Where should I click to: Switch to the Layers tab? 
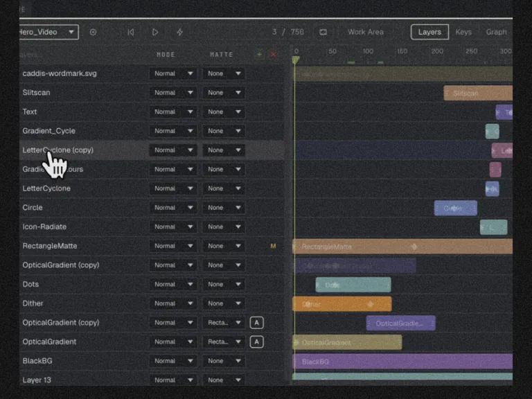(x=429, y=32)
